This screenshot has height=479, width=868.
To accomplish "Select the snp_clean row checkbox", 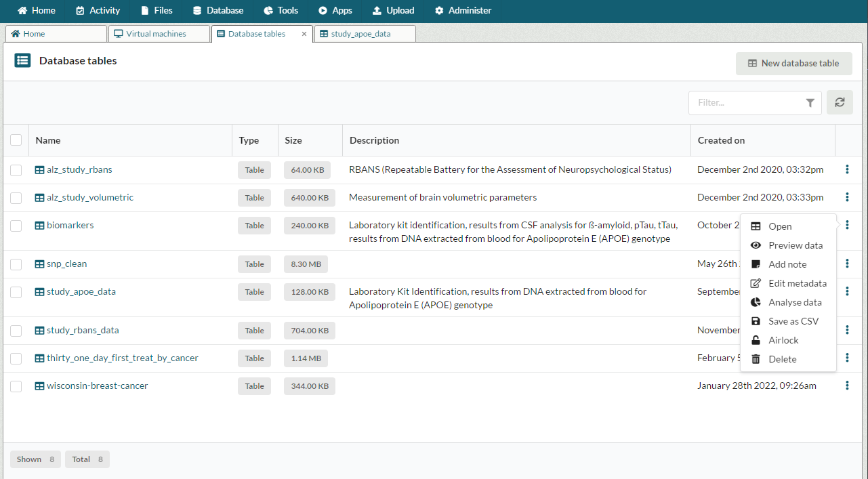I will tap(16, 264).
